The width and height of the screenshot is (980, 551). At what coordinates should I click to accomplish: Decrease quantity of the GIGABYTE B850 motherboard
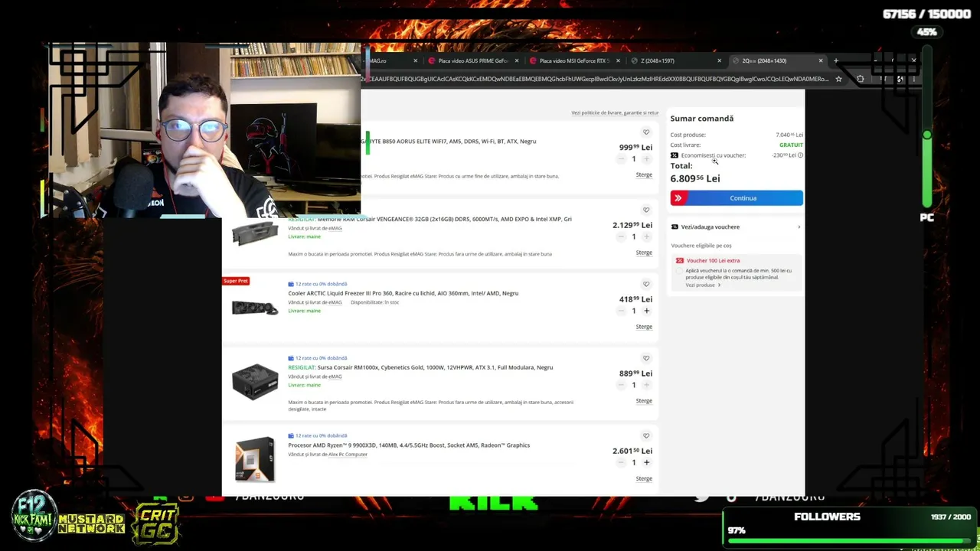tap(621, 159)
